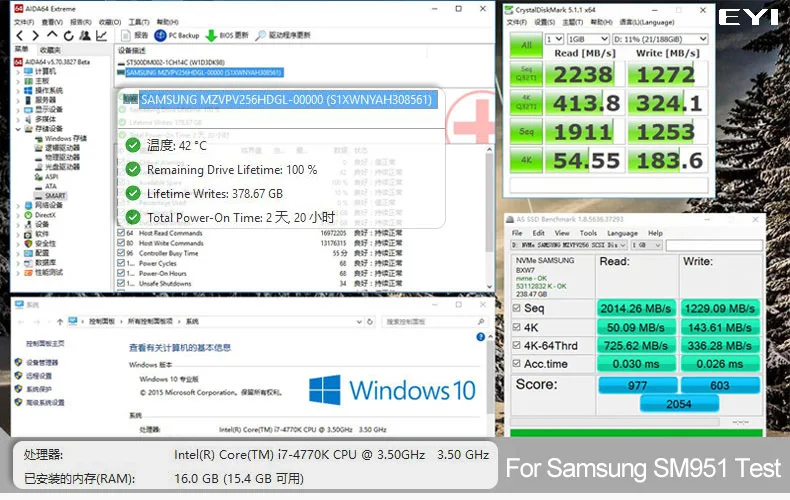Click the 驱动程序更新 driver update button
The height and width of the screenshot is (500, 790).
283,35
